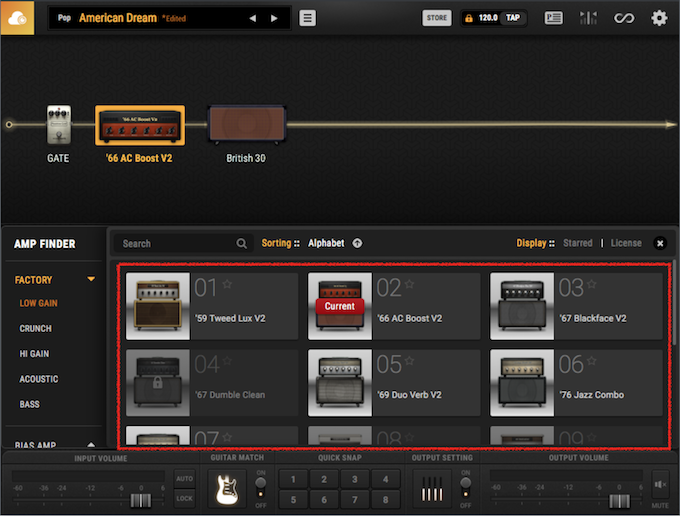Image resolution: width=680 pixels, height=516 pixels.
Task: Star the '67 Dumble Clean amp
Action: (x=227, y=361)
